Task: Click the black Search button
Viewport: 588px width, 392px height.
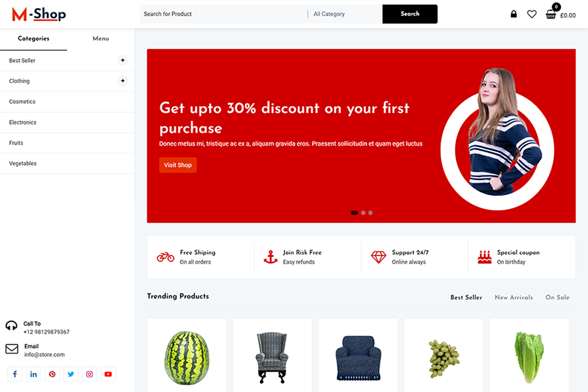Action: pyautogui.click(x=410, y=14)
